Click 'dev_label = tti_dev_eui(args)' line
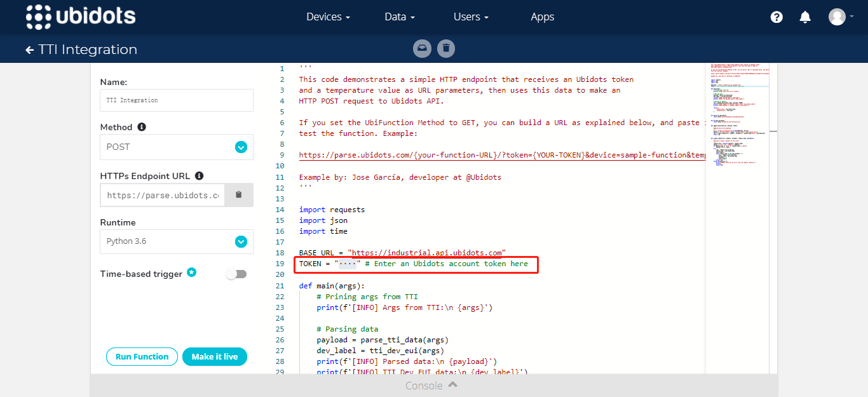868x397 pixels. 381,351
